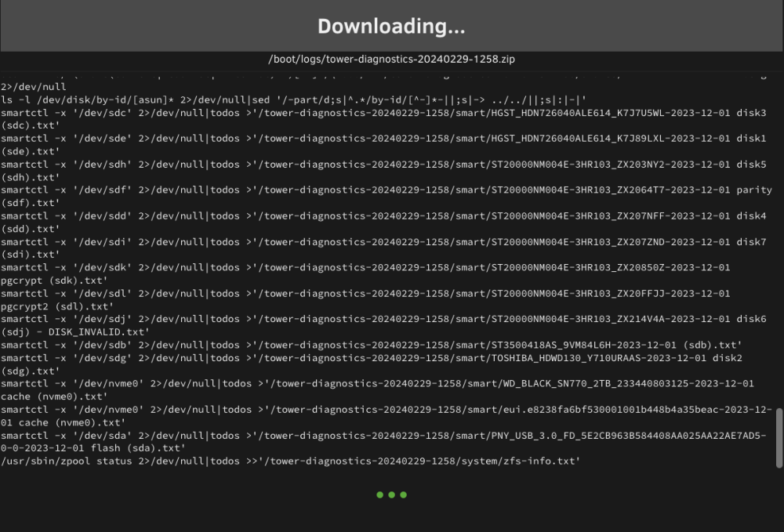Screen dimensions: 784x532
Task: Click the smartctl line for '/dev/sdf'
Action: (x=387, y=190)
